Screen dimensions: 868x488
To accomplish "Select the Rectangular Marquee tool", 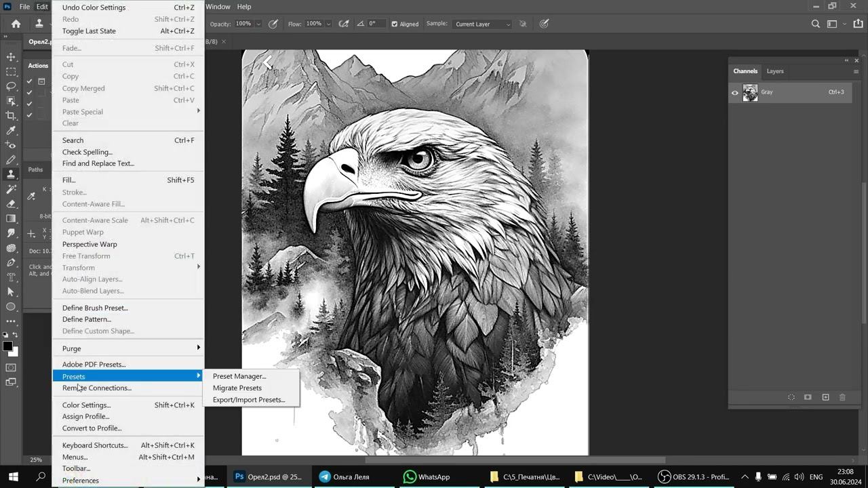I will coord(11,72).
